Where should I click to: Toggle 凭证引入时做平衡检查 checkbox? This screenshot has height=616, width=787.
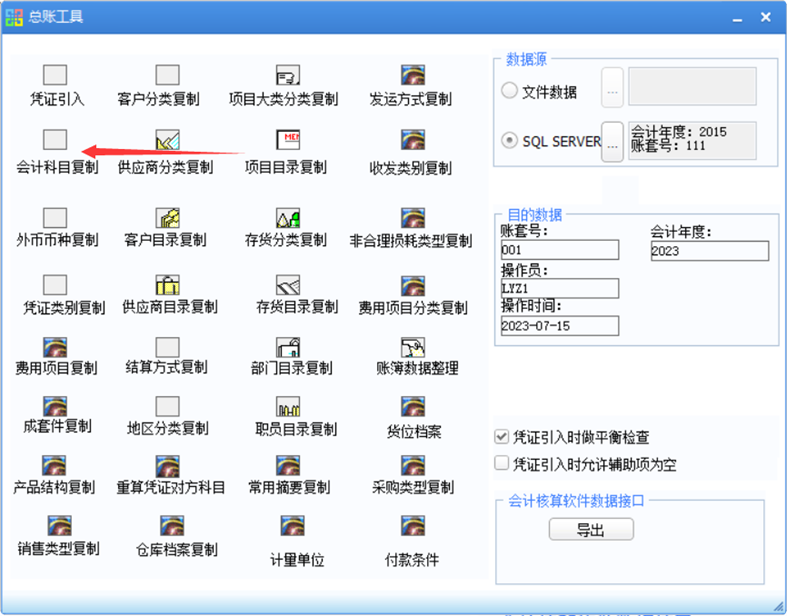coord(501,436)
